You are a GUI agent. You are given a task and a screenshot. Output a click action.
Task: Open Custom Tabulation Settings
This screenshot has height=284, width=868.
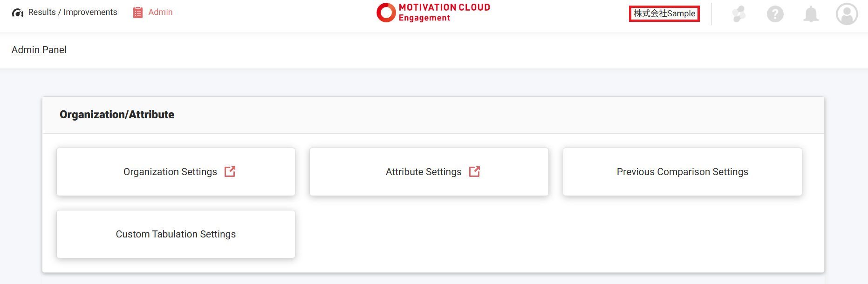point(176,234)
